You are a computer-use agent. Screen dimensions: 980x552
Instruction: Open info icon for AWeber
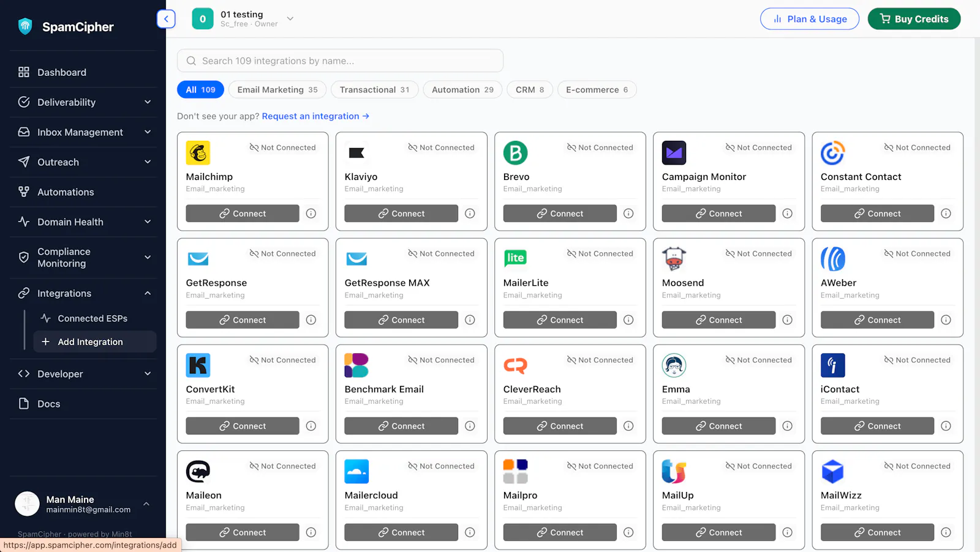tap(946, 320)
